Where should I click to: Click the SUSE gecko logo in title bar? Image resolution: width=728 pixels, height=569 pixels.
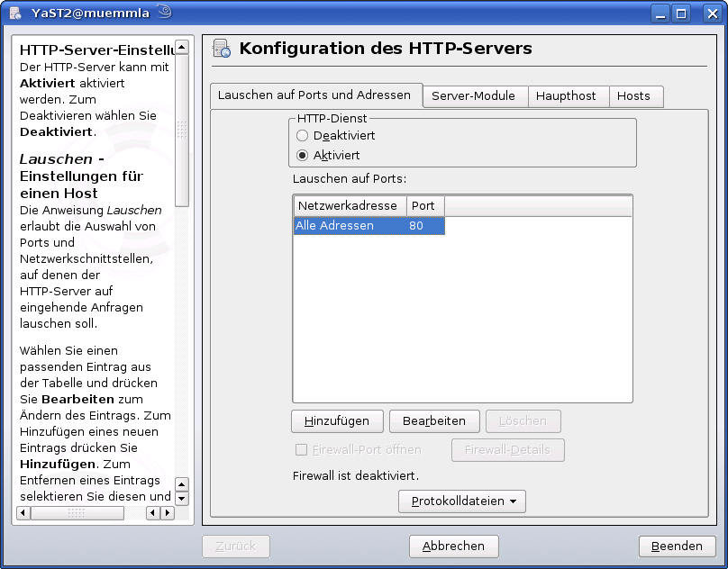point(164,12)
